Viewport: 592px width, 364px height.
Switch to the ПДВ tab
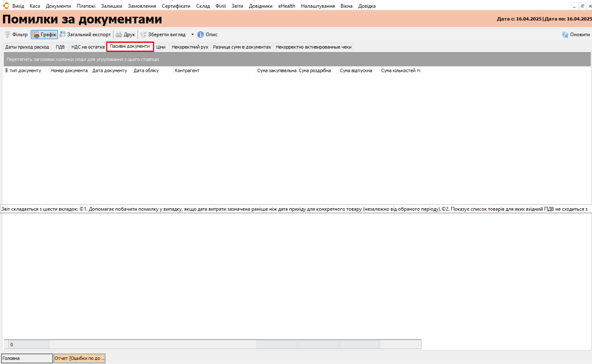60,47
